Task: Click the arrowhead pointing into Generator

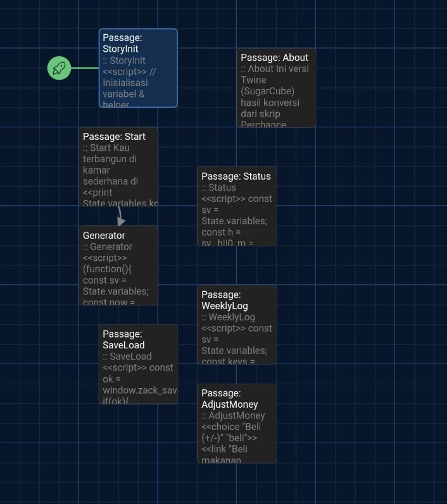Action: tap(120, 221)
